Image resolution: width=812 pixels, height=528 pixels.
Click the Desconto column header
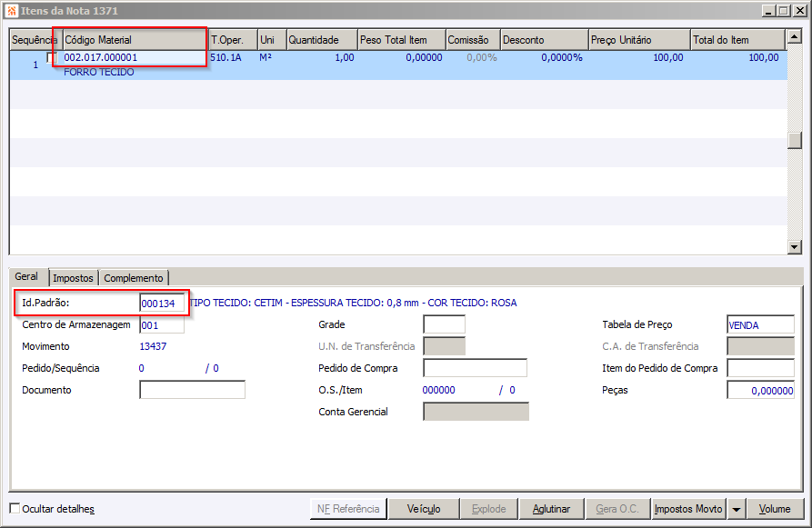click(545, 40)
